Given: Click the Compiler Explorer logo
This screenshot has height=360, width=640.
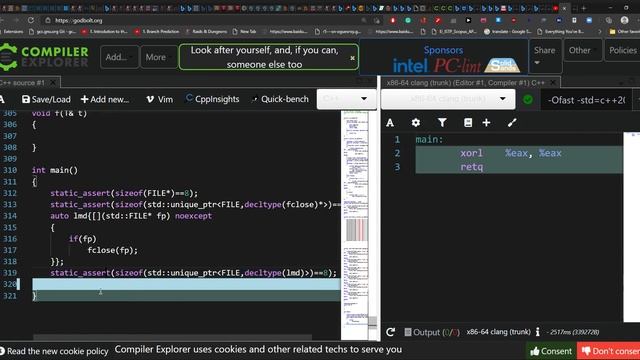Looking at the screenshot, I should coord(44,57).
